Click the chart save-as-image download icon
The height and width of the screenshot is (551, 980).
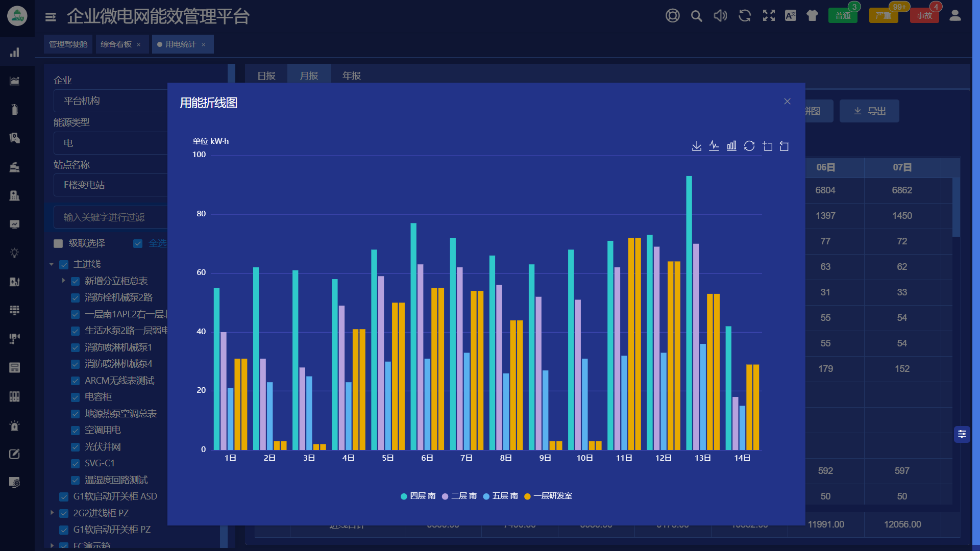pyautogui.click(x=696, y=146)
